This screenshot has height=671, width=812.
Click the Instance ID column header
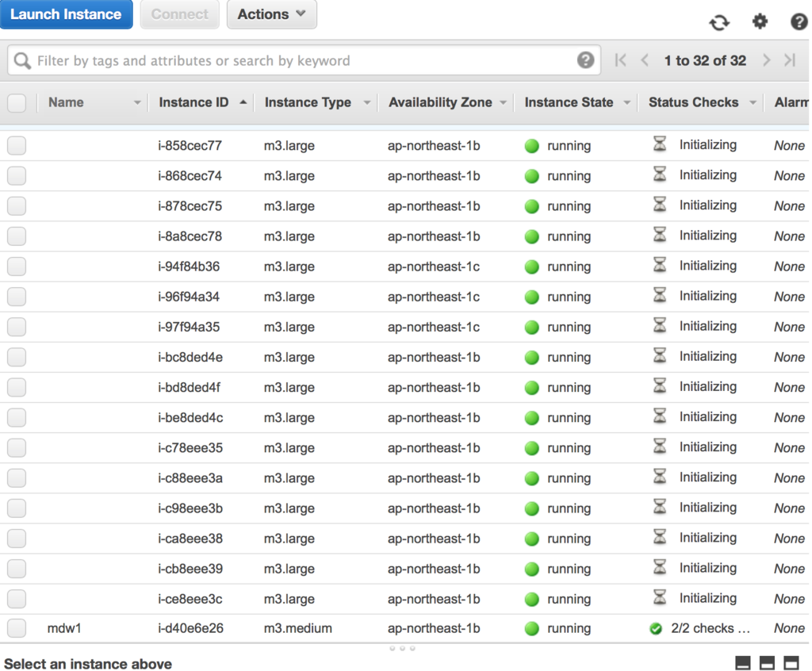(193, 102)
